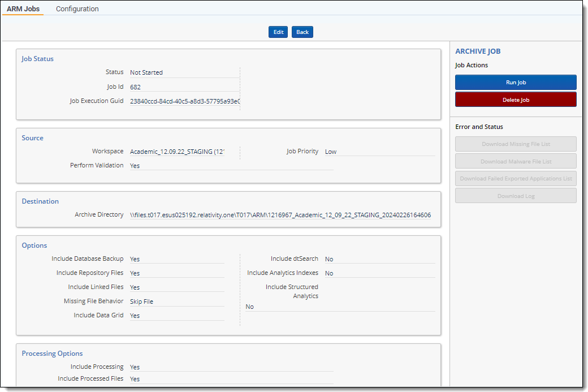
Task: Click the Archive Directory path
Action: tap(280, 215)
